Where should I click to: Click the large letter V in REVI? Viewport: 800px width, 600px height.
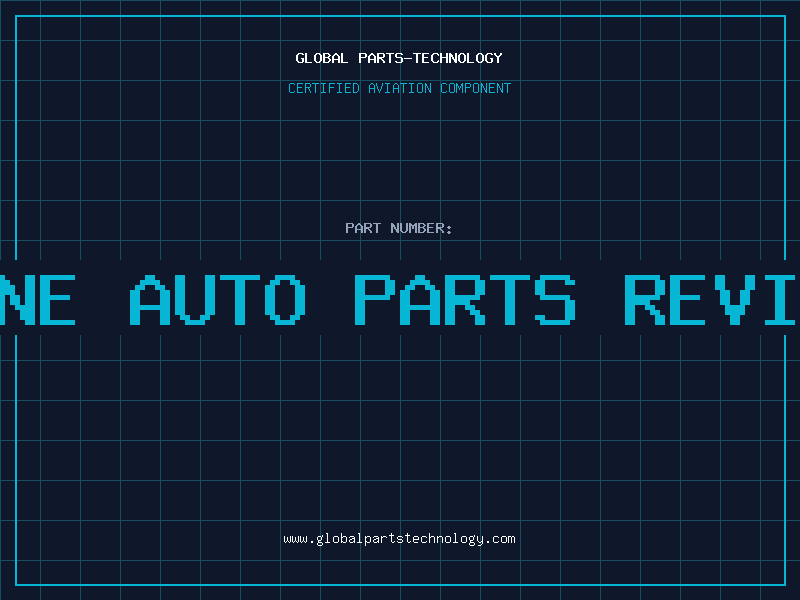[735, 299]
